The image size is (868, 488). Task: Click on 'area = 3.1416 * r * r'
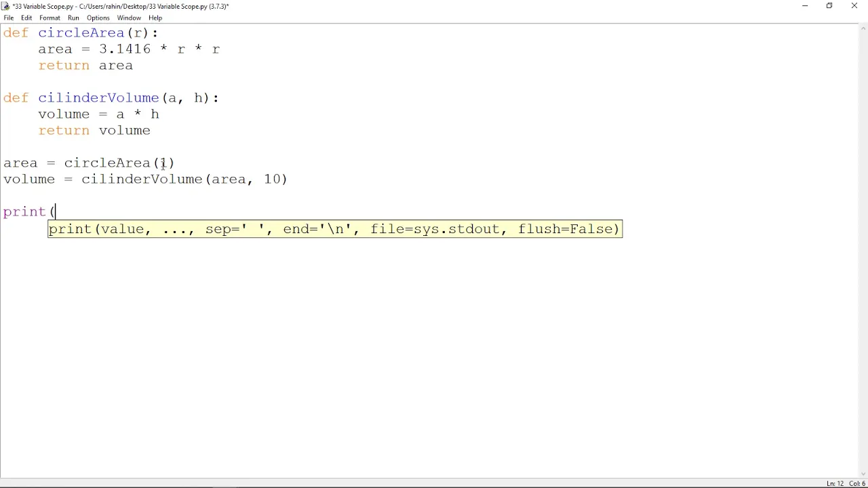129,49
